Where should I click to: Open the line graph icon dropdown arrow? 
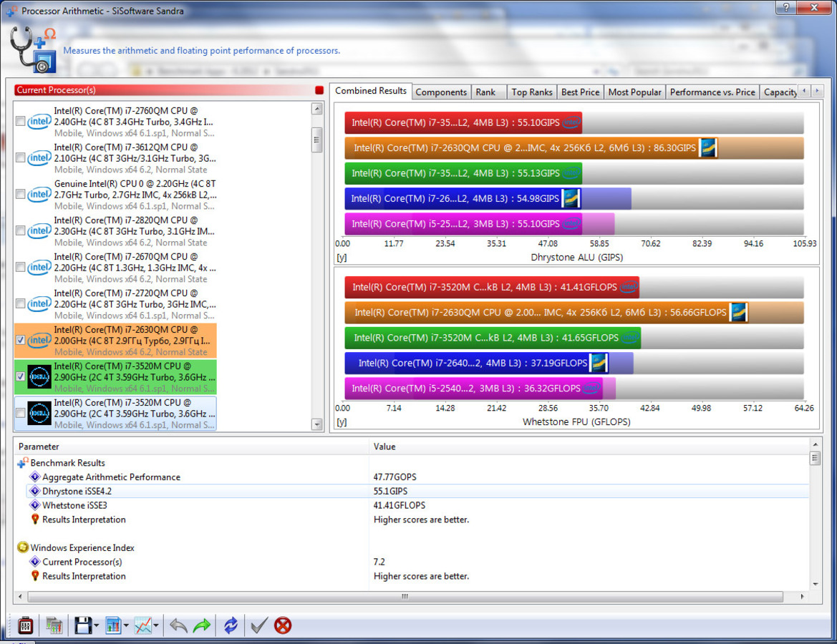(x=156, y=625)
